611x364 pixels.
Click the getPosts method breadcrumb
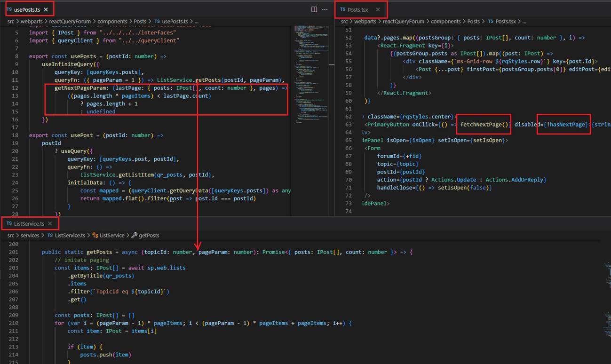click(149, 235)
